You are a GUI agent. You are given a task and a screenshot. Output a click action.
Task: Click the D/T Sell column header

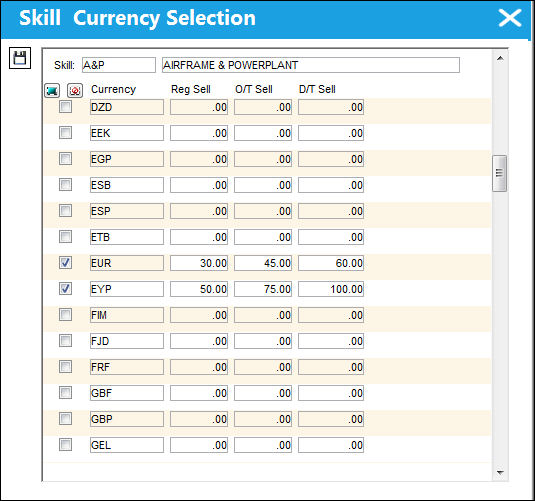pyautogui.click(x=317, y=89)
